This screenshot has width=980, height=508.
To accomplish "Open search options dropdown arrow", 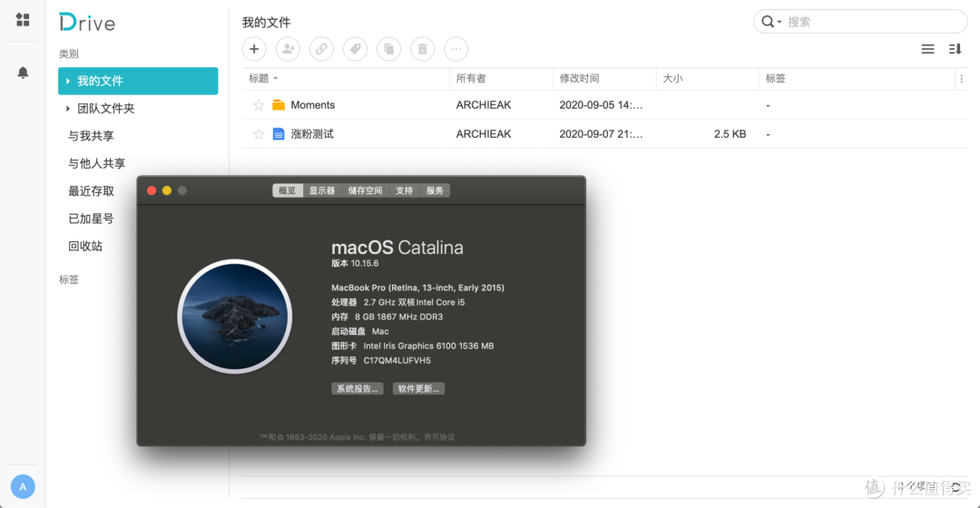I will pyautogui.click(x=779, y=22).
